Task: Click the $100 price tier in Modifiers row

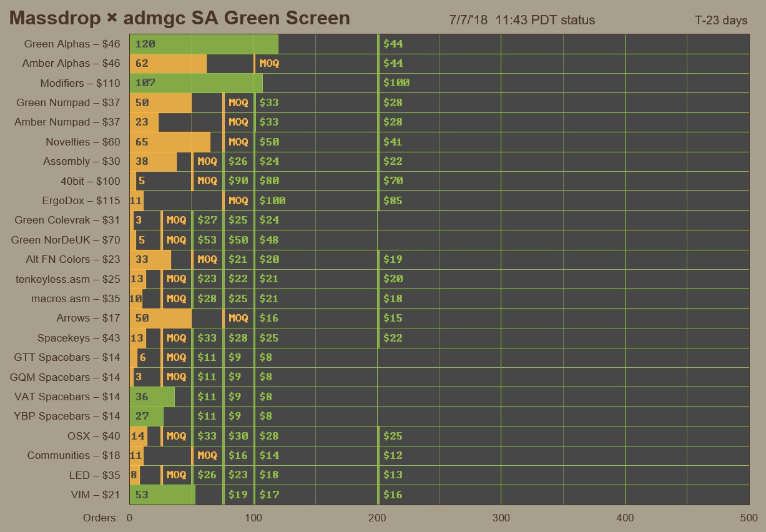Action: pyautogui.click(x=396, y=83)
